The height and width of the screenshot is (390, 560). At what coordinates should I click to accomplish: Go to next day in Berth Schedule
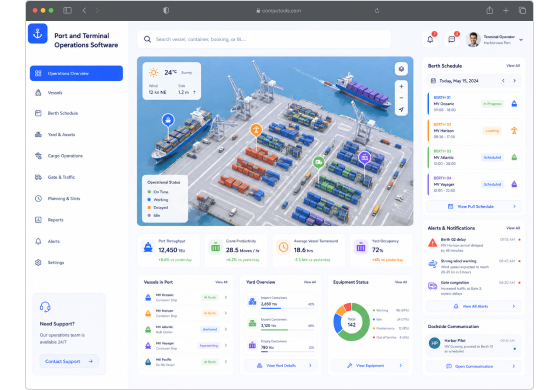click(x=515, y=81)
